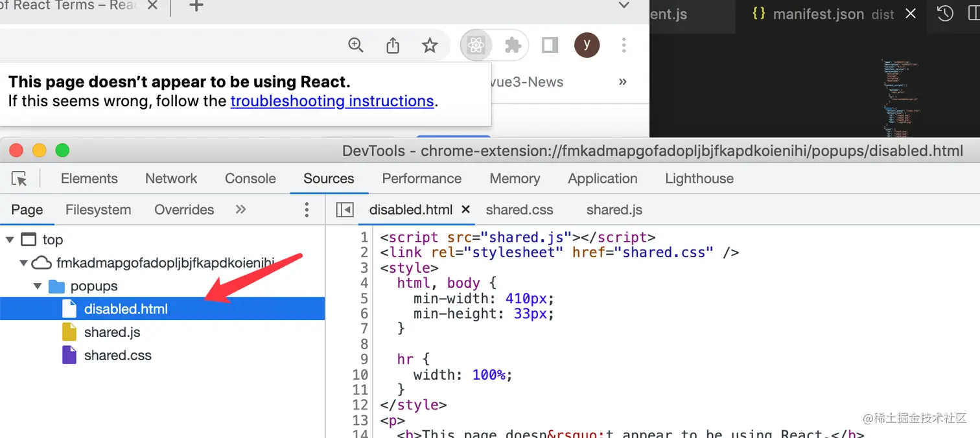Viewport: 980px width, 438px height.
Task: Select the Page navigator tab
Action: click(27, 210)
